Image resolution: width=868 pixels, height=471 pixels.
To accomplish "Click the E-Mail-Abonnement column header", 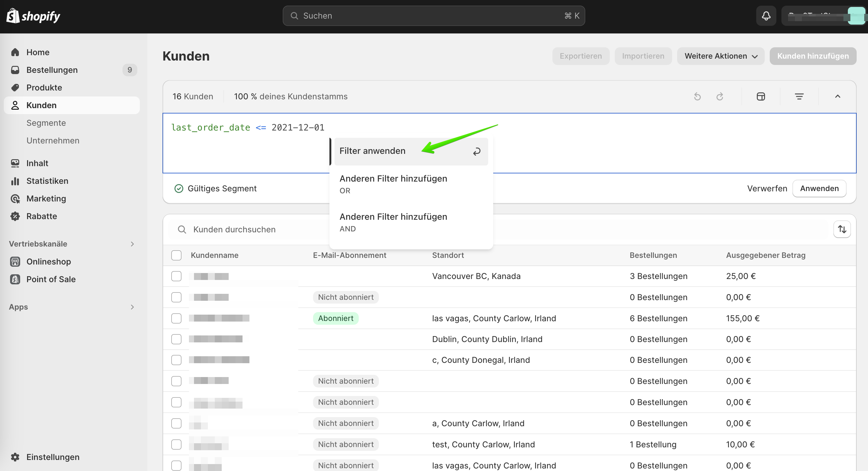I will tap(349, 255).
